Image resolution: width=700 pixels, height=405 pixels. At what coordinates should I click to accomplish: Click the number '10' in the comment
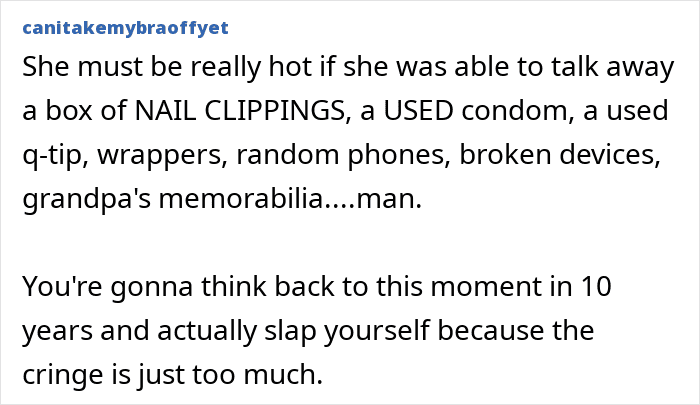[x=596, y=287]
